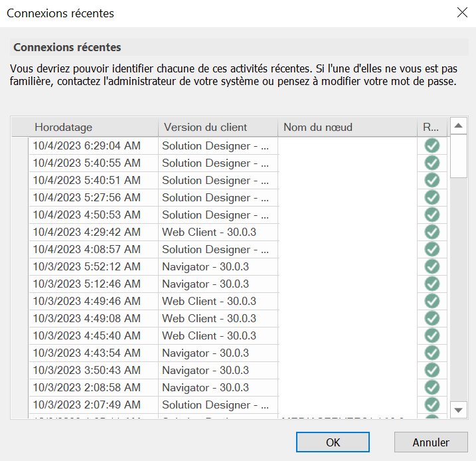Click check icon in 10/3/2023 5:12:46 AM row
The image size is (476, 461).
click(432, 284)
